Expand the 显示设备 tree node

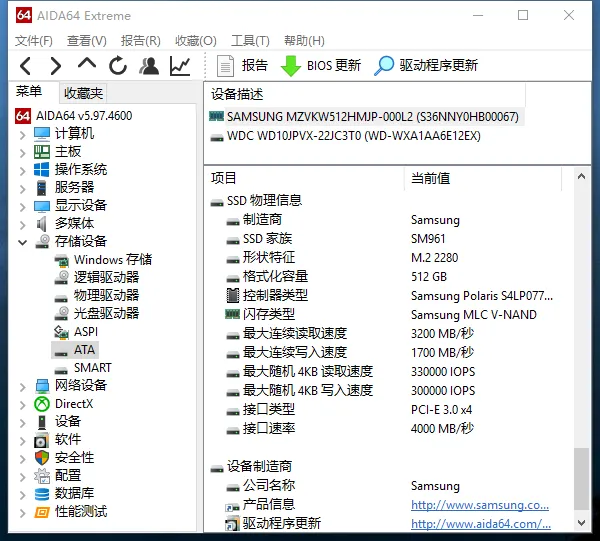[x=23, y=207]
